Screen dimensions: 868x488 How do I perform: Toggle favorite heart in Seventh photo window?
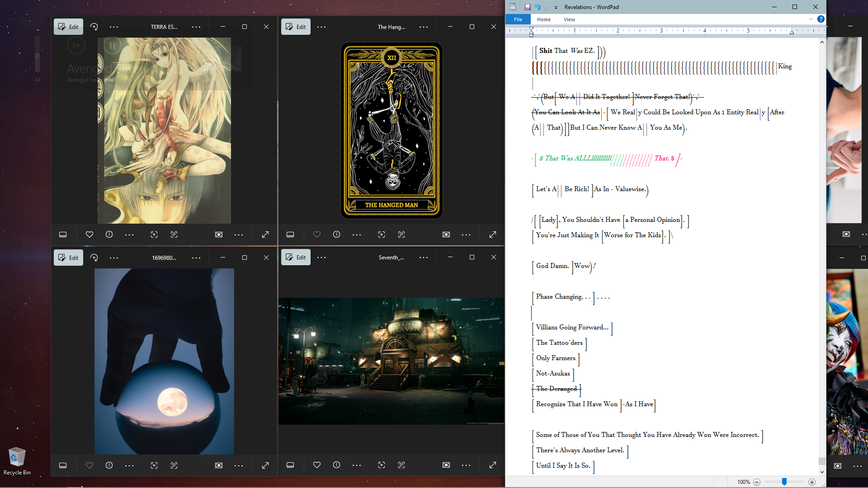pyautogui.click(x=317, y=465)
